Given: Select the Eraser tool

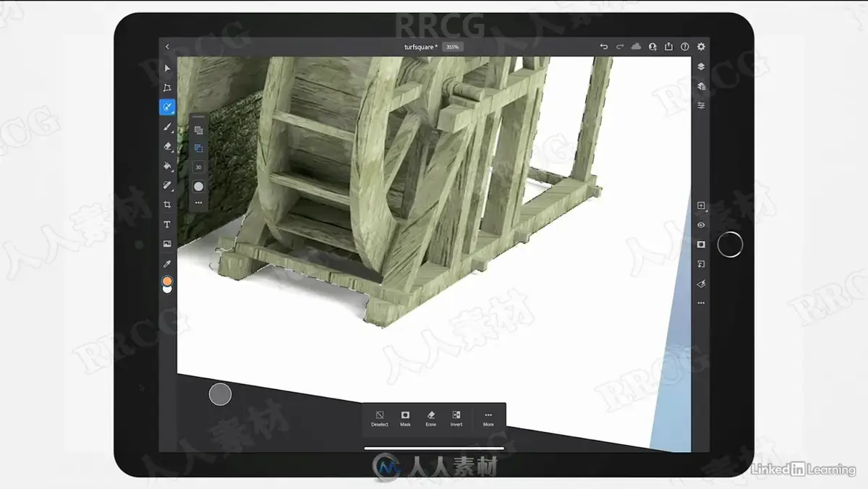Looking at the screenshot, I should pos(167,146).
